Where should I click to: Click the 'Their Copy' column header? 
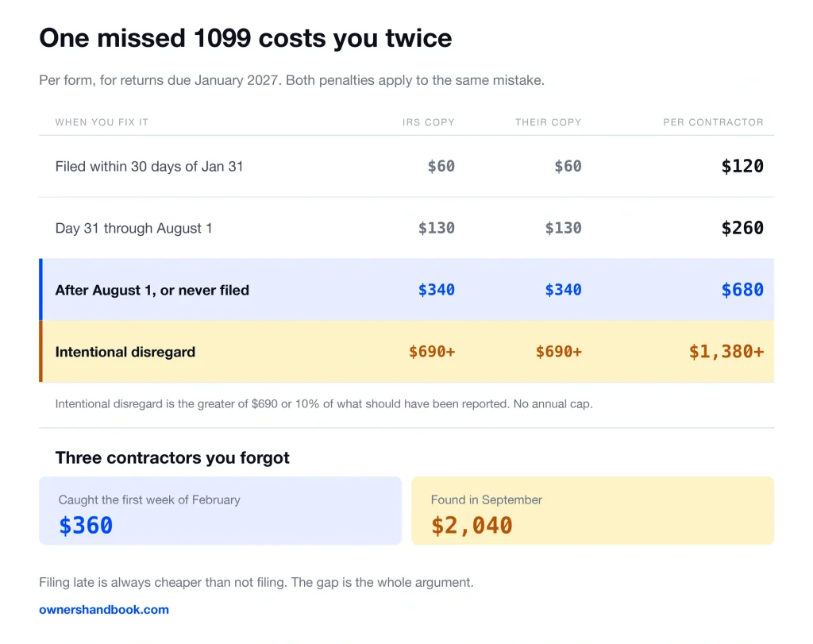pyautogui.click(x=548, y=122)
